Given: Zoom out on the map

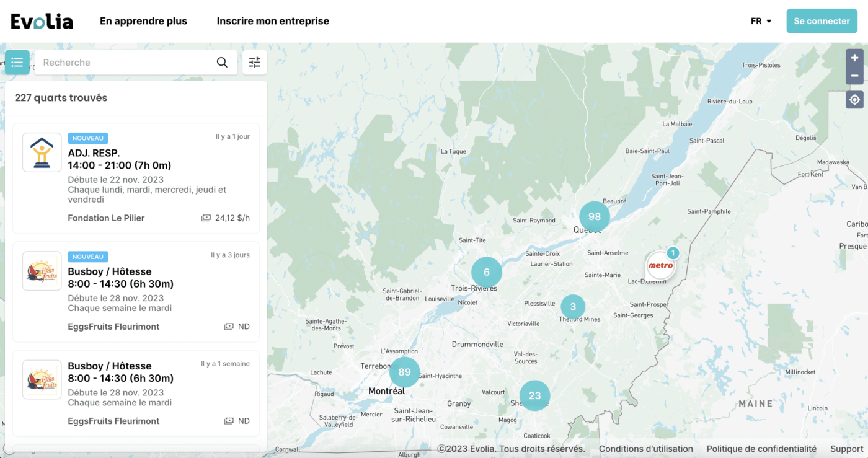Looking at the screenshot, I should [x=854, y=76].
